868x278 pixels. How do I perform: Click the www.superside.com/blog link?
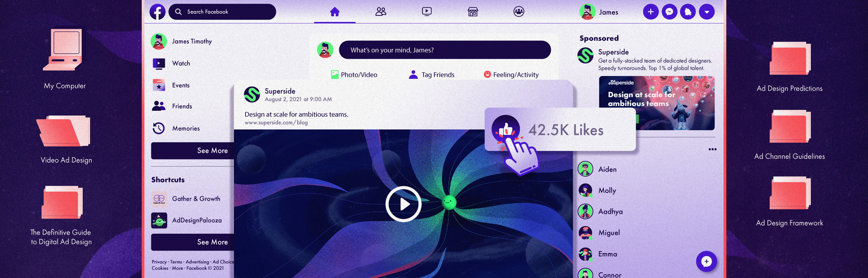pyautogui.click(x=276, y=122)
